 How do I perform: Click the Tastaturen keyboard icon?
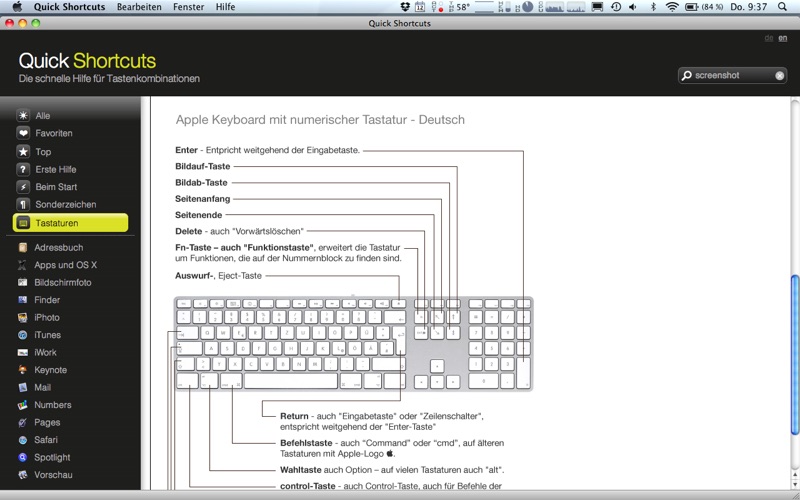point(23,223)
